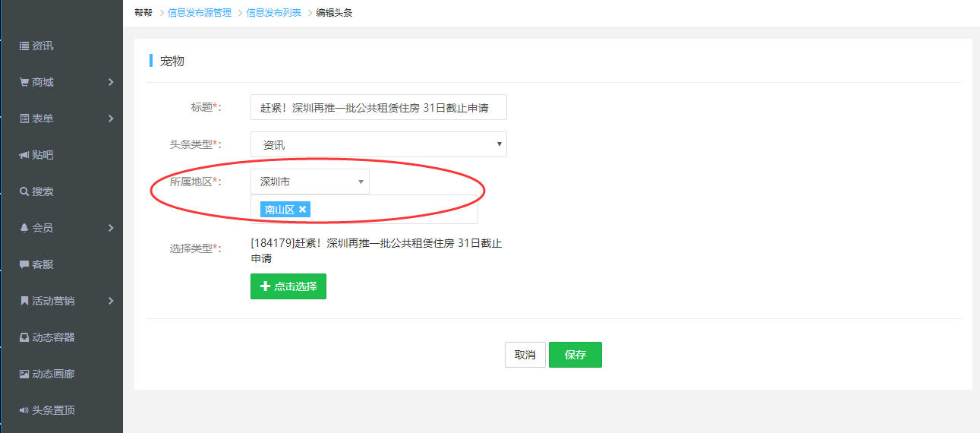Click the 标题 text input field
The height and width of the screenshot is (433, 980).
coord(378,108)
